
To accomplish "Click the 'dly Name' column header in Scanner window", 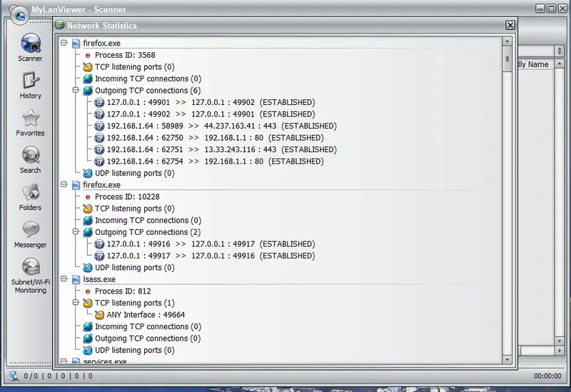I will coord(534,64).
